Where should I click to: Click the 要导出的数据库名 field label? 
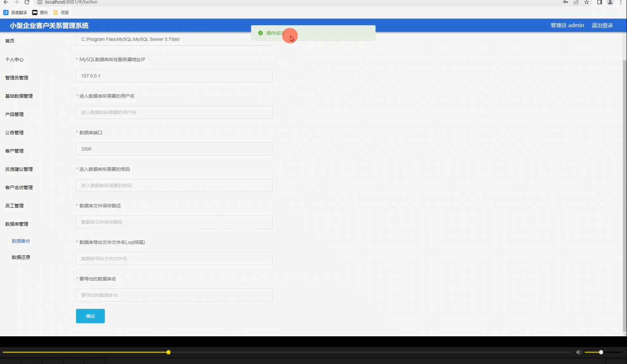[98, 279]
